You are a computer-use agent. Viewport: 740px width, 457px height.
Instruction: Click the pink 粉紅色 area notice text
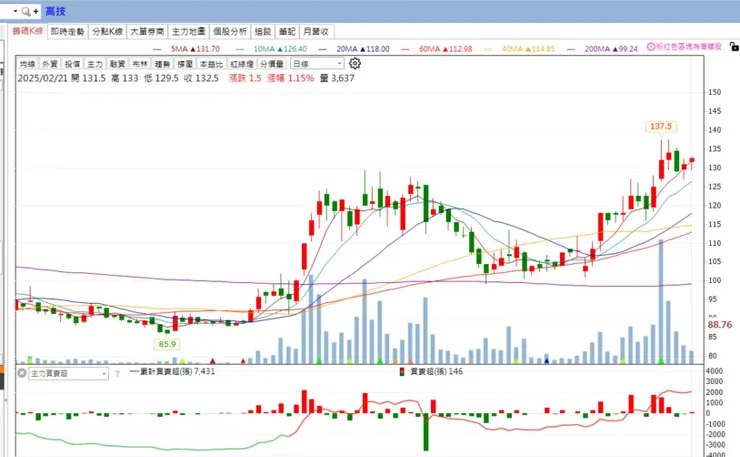[685, 46]
